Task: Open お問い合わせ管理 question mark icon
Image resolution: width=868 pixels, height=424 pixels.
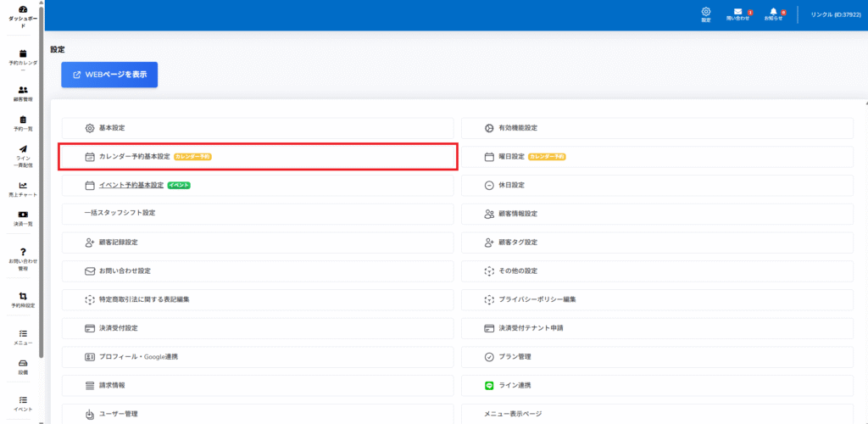Action: (23, 251)
